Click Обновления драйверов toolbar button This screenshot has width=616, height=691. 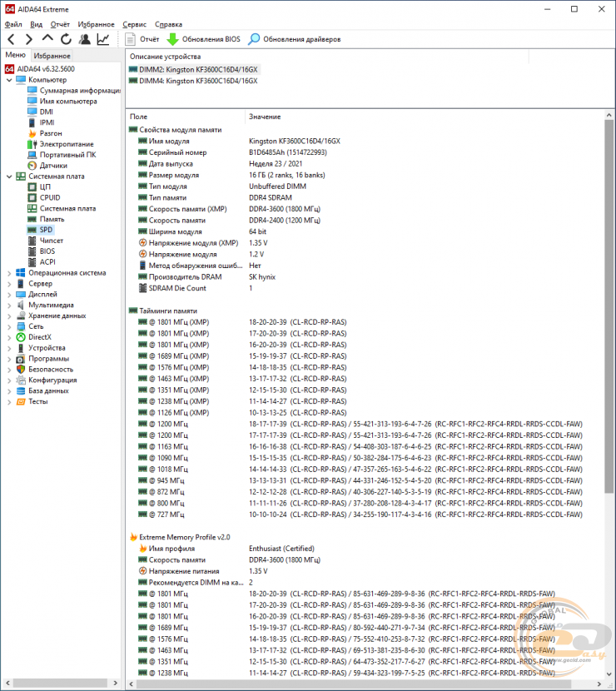(x=294, y=39)
